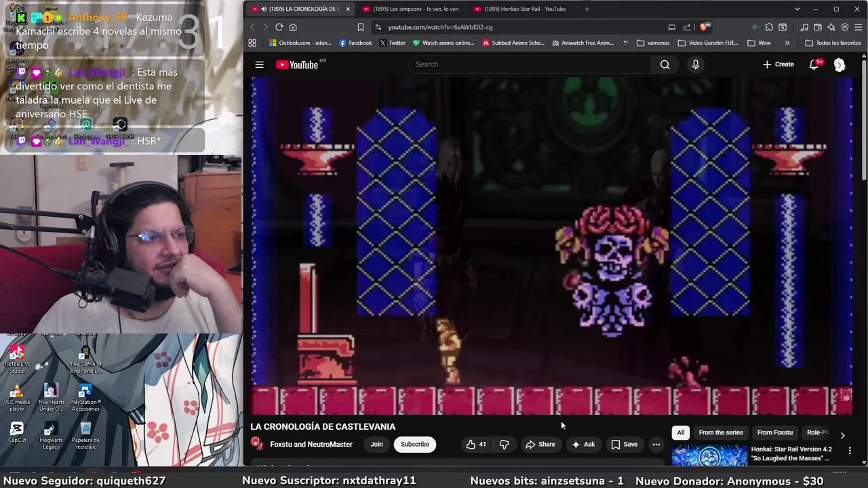Screen dimensions: 868x488
Task: Select the From Foxstu chip
Action: pyautogui.click(x=775, y=432)
